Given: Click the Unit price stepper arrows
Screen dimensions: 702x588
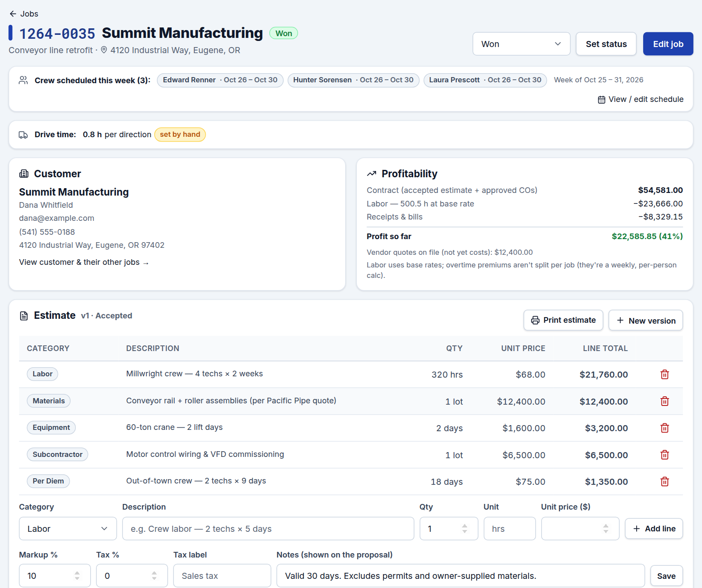Looking at the screenshot, I should tap(606, 529).
